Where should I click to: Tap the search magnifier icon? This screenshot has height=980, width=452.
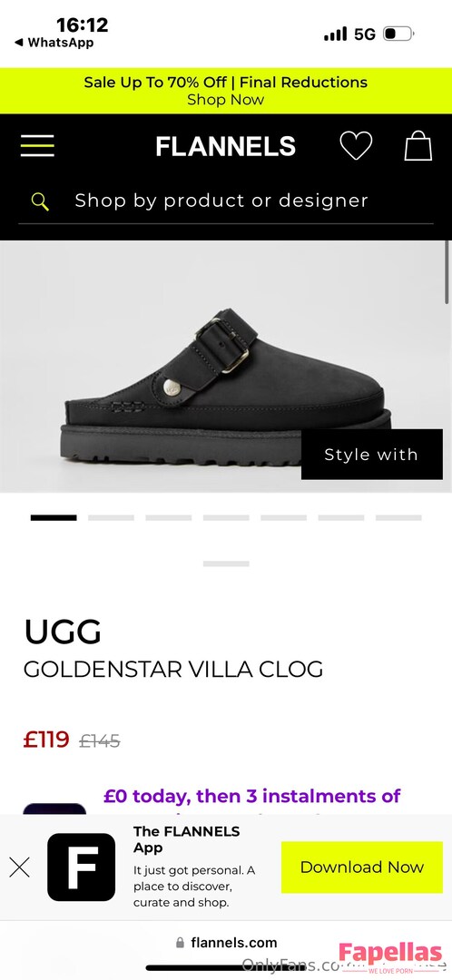(40, 201)
